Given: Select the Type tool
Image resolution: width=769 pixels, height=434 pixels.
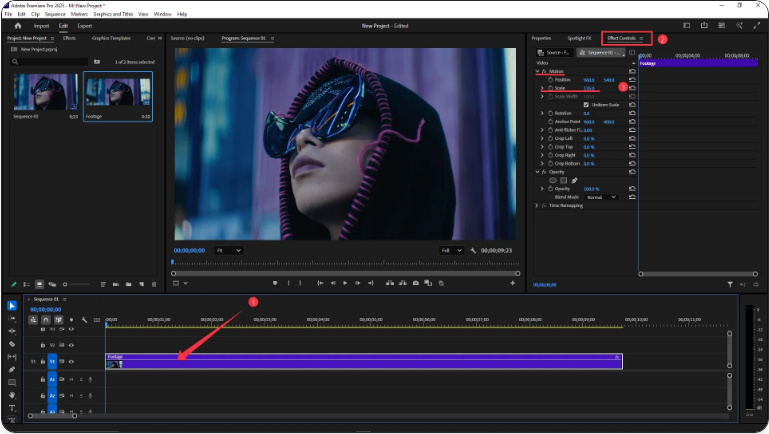Looking at the screenshot, I should [x=12, y=408].
